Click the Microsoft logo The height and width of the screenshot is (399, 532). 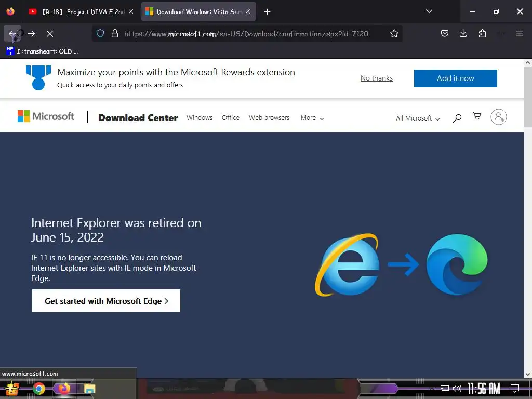46,116
